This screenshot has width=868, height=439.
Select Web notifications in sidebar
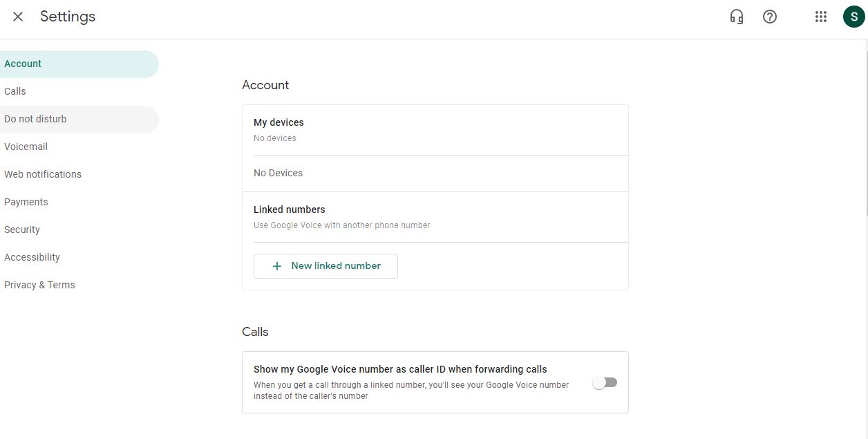coord(43,174)
